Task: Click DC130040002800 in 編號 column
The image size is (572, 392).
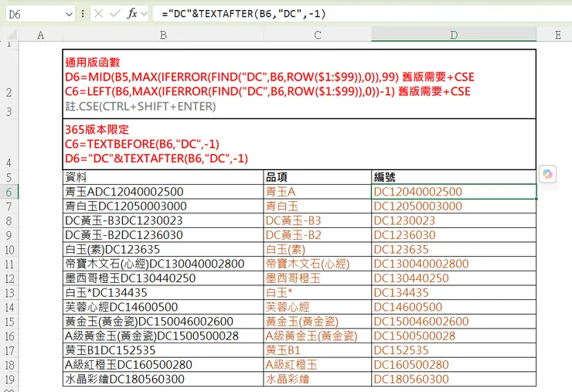Action: [454, 264]
